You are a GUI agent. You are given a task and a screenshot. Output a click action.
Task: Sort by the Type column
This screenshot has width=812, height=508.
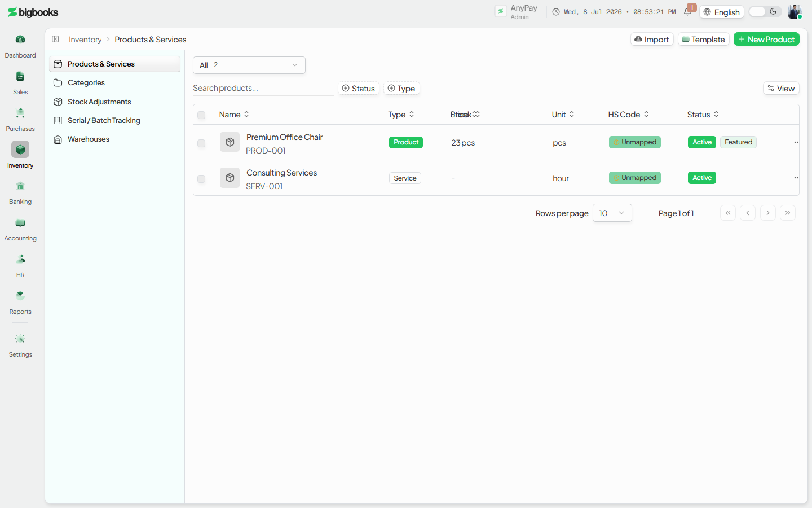401,115
